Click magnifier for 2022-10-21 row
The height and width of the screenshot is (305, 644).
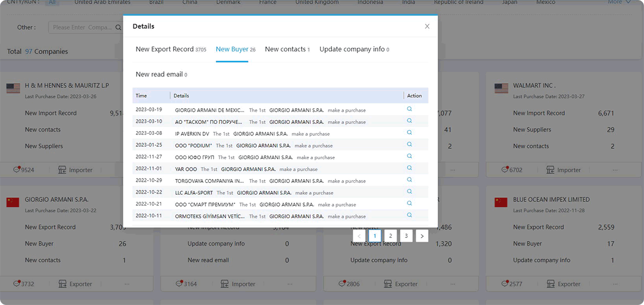coord(410,204)
